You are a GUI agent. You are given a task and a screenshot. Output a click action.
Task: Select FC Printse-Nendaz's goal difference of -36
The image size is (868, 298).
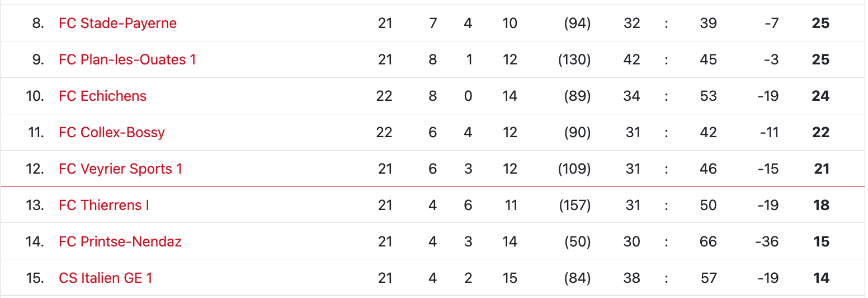766,242
